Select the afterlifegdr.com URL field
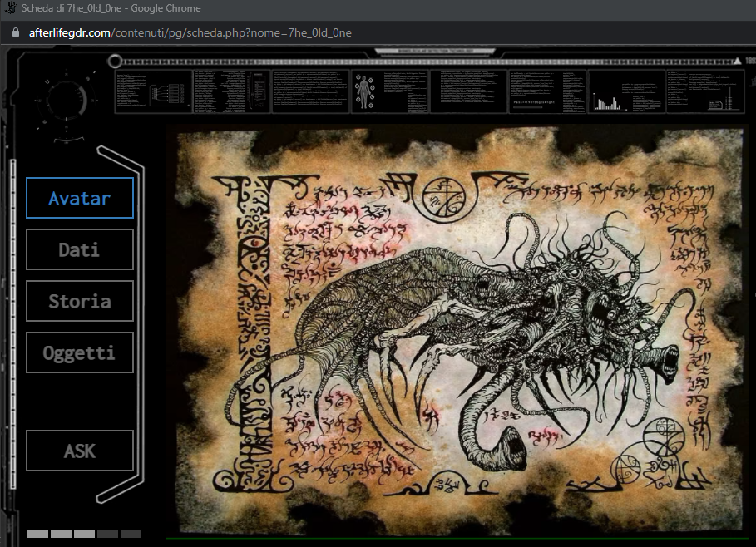Screen dimensions: 756x547 [190, 32]
